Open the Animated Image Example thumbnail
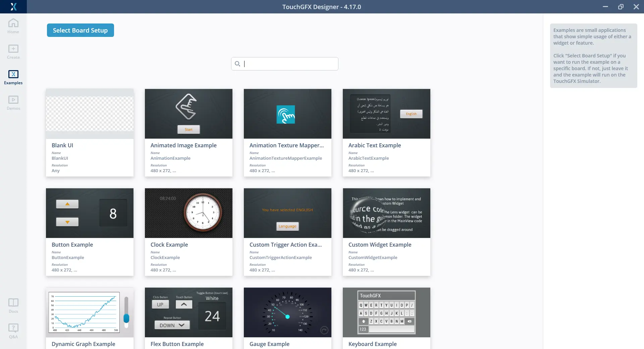Screen dimensions: 644x349 pos(189,114)
